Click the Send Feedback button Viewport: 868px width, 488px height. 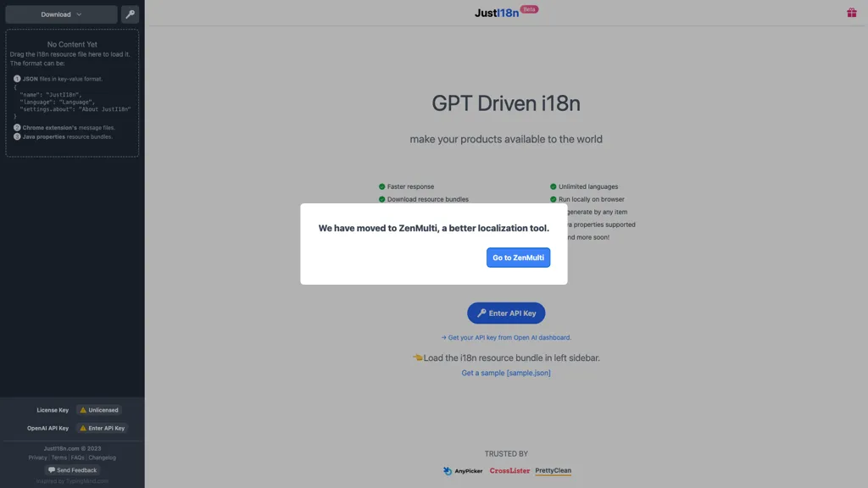point(72,470)
